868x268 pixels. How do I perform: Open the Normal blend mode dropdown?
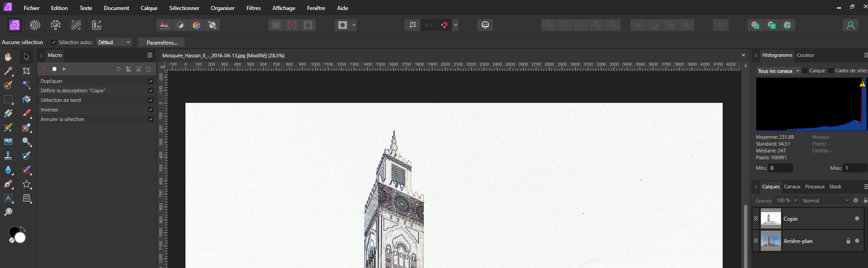[825, 201]
